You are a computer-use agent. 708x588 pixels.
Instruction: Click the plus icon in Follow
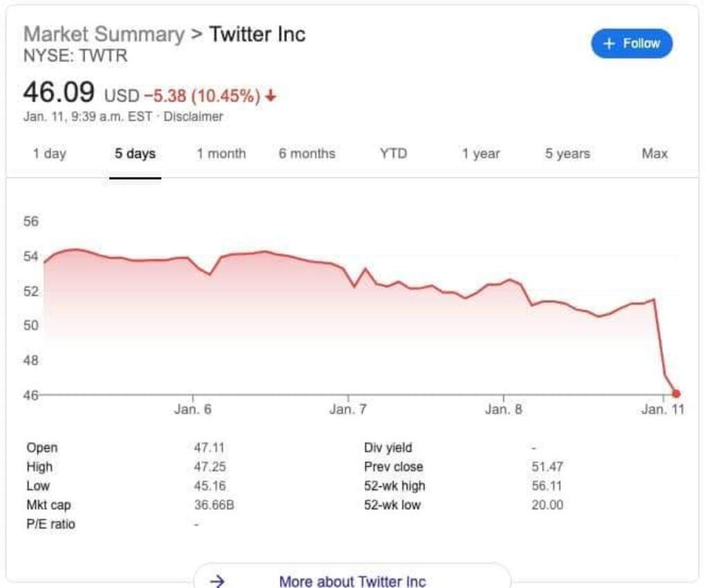[x=608, y=44]
